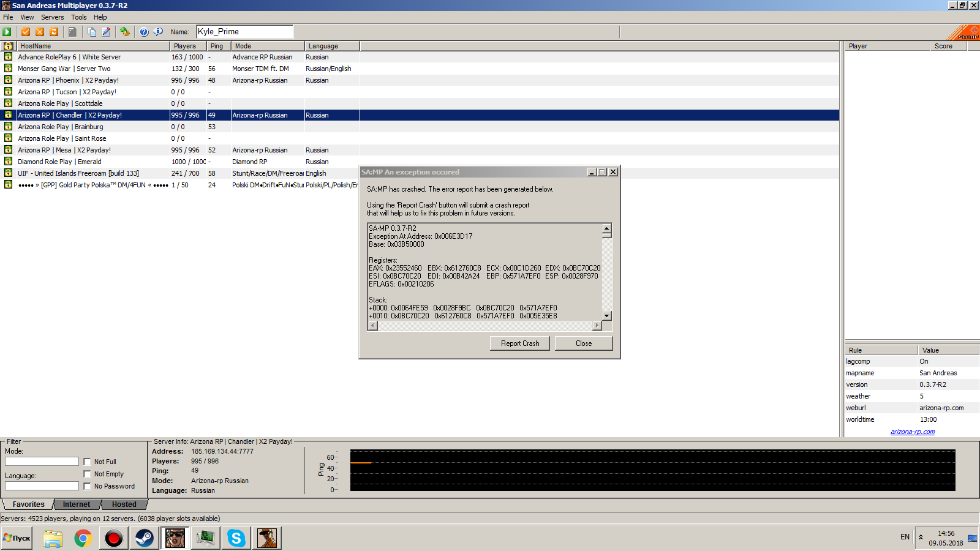980x551 pixels.
Task: Sort servers by the Ping column header
Action: (x=218, y=46)
